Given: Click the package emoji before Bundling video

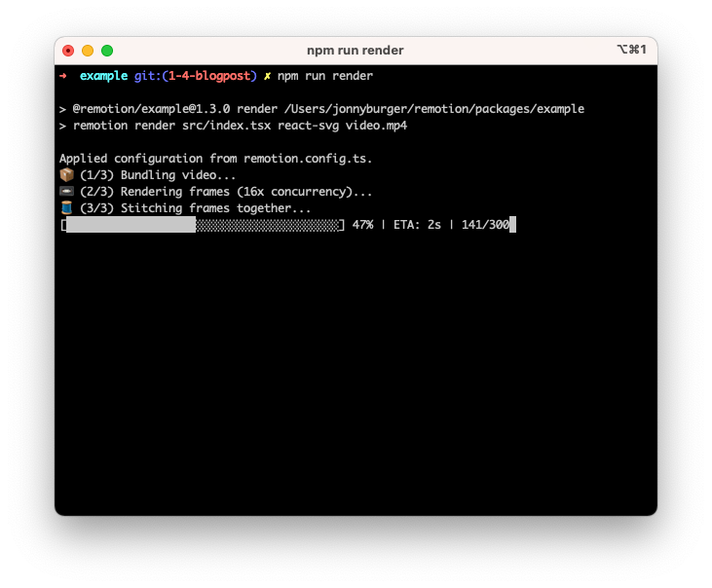Looking at the screenshot, I should 66,175.
